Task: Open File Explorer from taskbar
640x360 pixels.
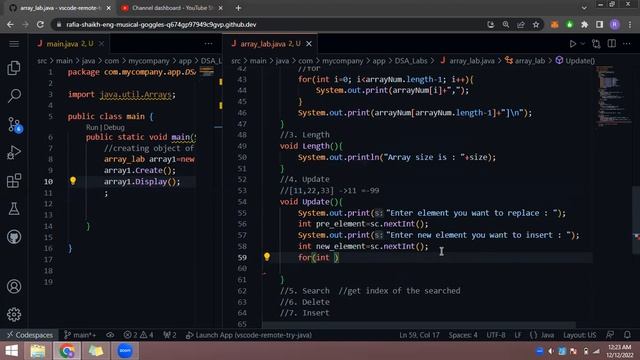Action: pyautogui.click(x=38, y=351)
